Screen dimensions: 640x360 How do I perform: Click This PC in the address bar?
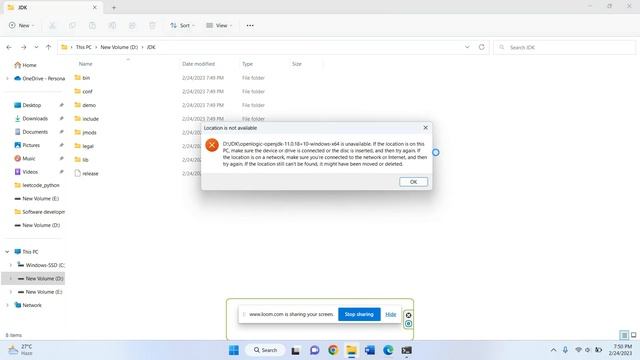(x=84, y=47)
